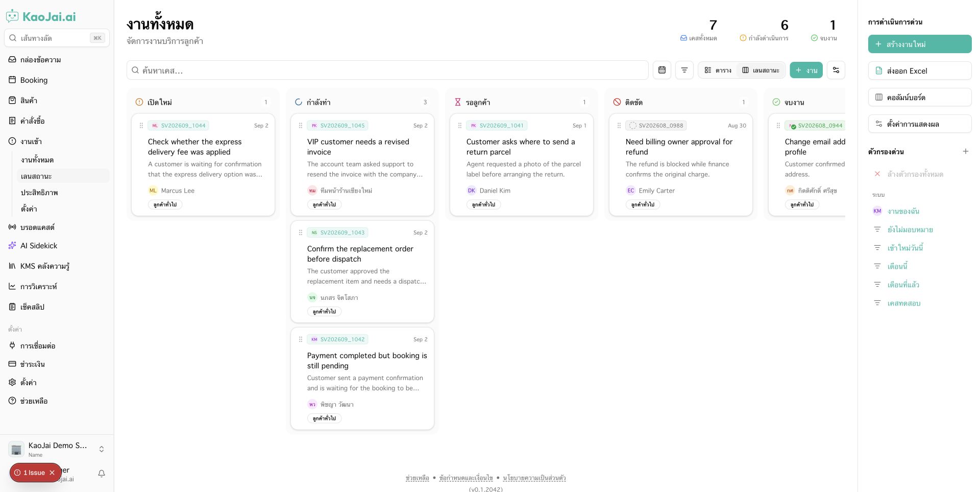This screenshot has width=980, height=492.
Task: Click the สร้างงานใหม่ button
Action: (x=920, y=44)
